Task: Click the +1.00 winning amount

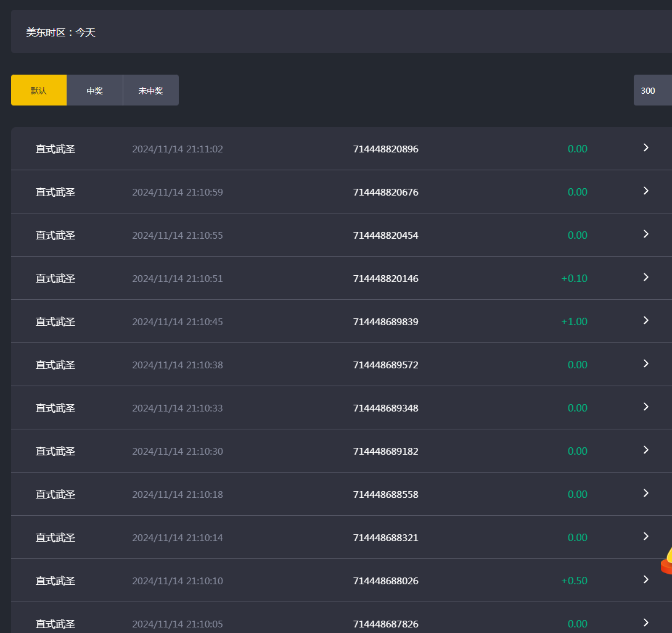Action: tap(574, 321)
